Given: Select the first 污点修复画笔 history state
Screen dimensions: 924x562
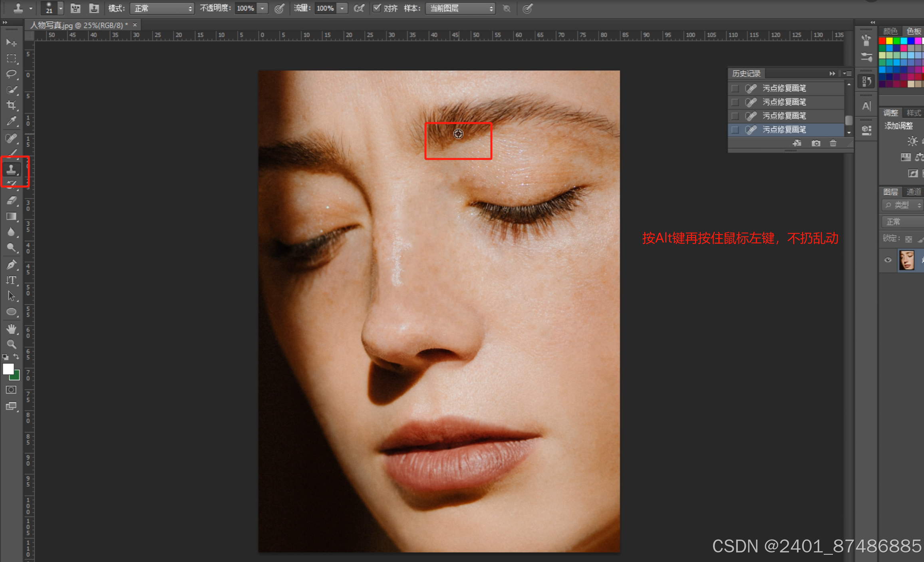Looking at the screenshot, I should click(784, 88).
